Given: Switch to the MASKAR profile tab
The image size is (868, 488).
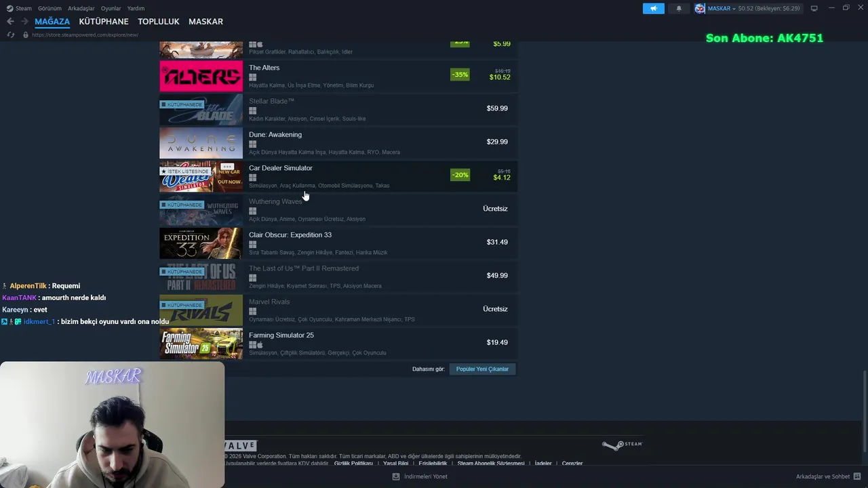Looking at the screenshot, I should pos(205,22).
